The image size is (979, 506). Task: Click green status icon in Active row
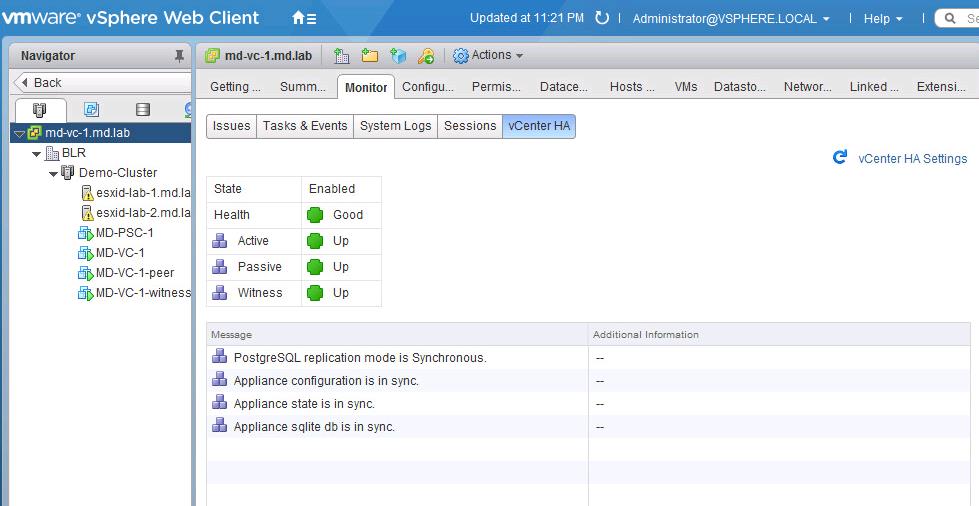(315, 241)
